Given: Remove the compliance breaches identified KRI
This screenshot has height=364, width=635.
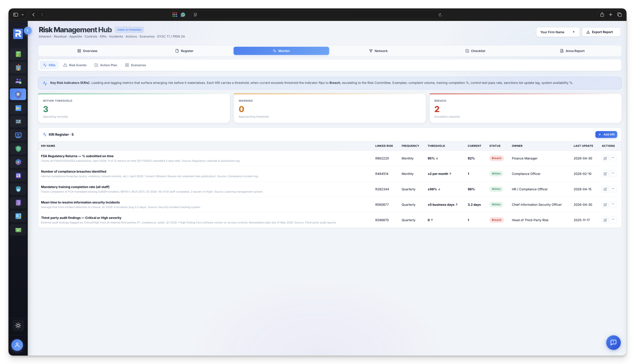Looking at the screenshot, I should coord(613,174).
